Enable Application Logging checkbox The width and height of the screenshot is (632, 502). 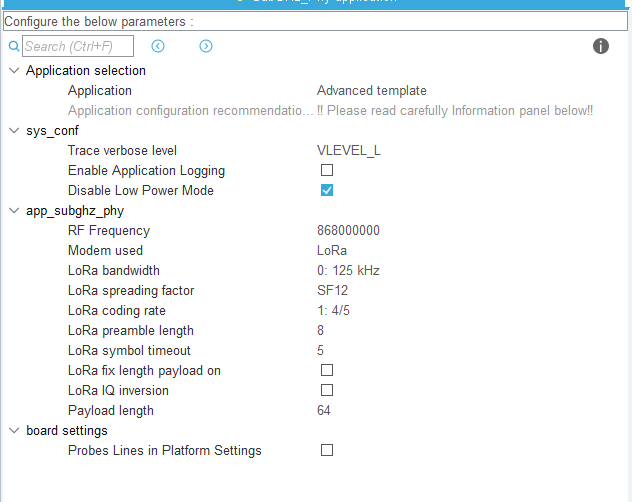click(327, 170)
